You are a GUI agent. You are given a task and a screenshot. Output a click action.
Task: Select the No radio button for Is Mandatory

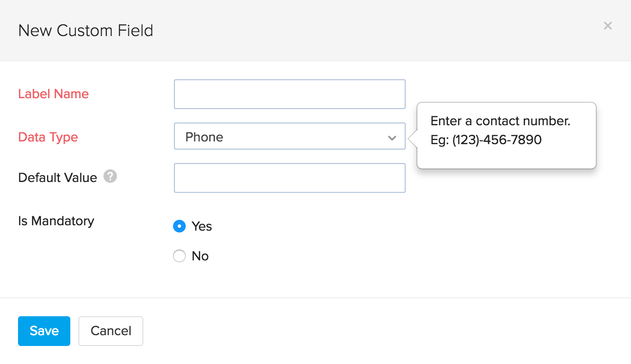(179, 256)
